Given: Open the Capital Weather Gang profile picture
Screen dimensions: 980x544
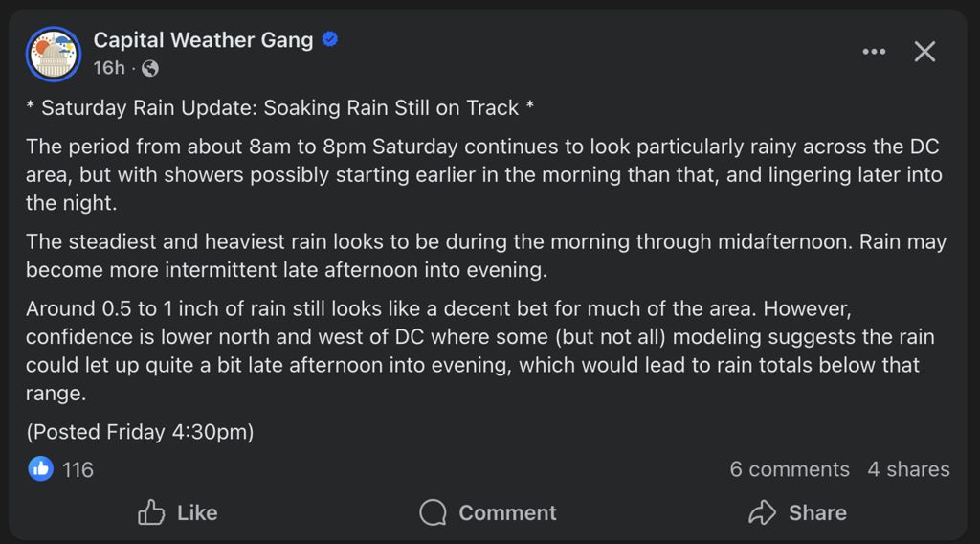Looking at the screenshot, I should [x=55, y=54].
